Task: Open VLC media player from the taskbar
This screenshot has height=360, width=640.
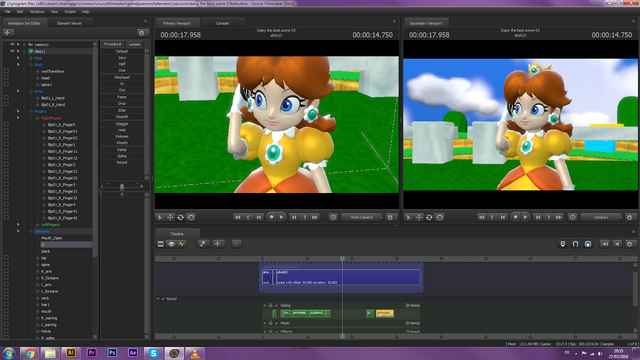Action: coord(195,353)
